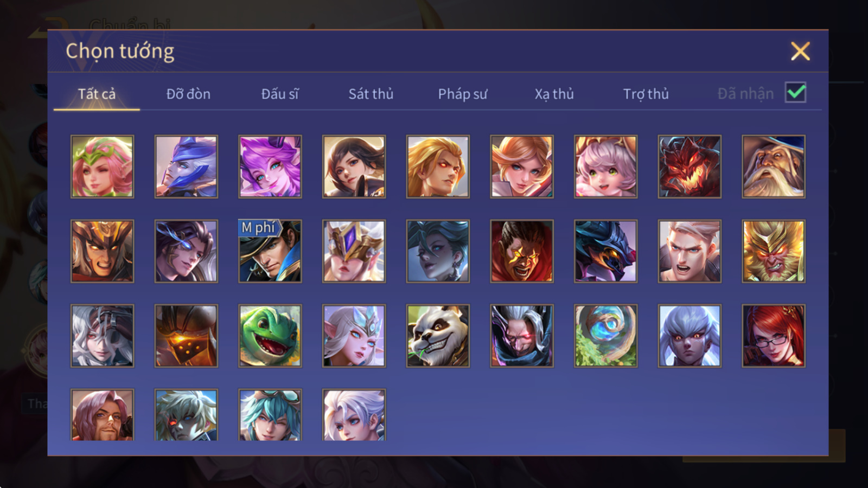Switch to the 'Xạ thủ' tab

pos(554,94)
